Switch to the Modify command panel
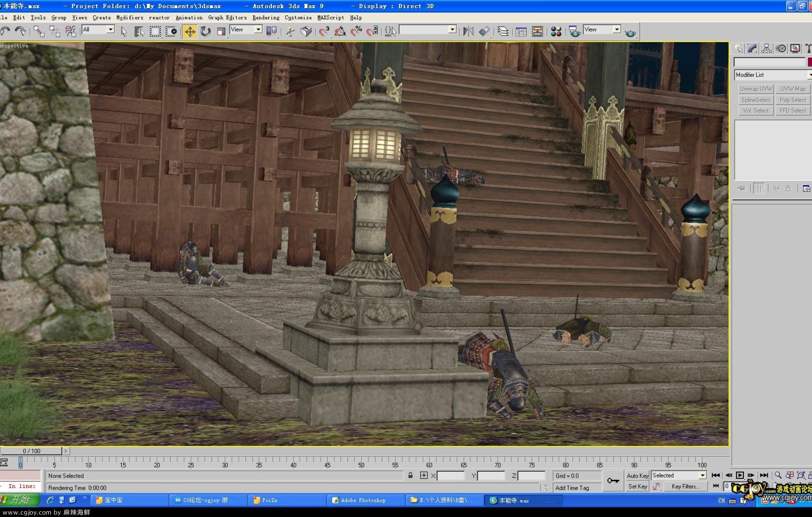 click(x=752, y=48)
